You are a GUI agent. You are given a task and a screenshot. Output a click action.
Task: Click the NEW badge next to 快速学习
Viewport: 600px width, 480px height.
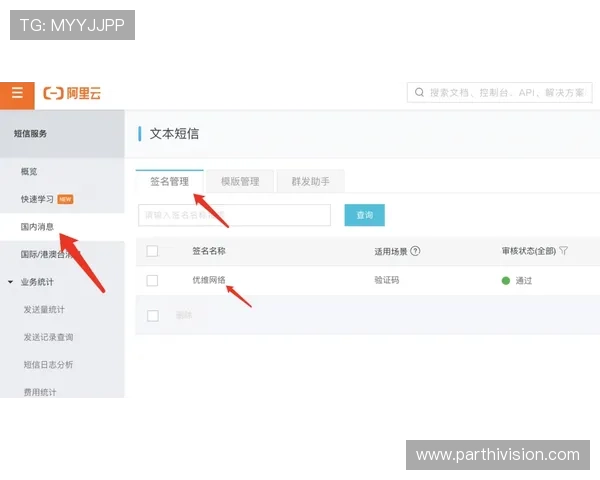[x=65, y=199]
